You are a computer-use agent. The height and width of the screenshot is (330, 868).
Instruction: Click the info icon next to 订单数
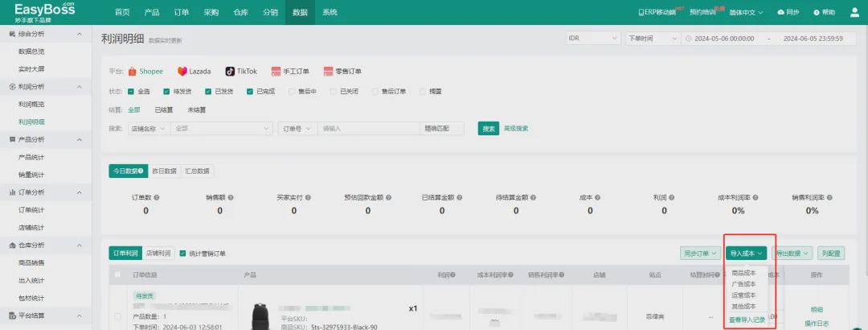click(157, 197)
